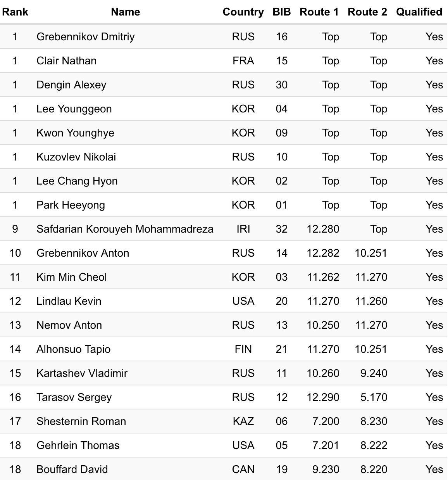448x480 pixels.
Task: Select the BIB column header
Action: click(x=281, y=12)
